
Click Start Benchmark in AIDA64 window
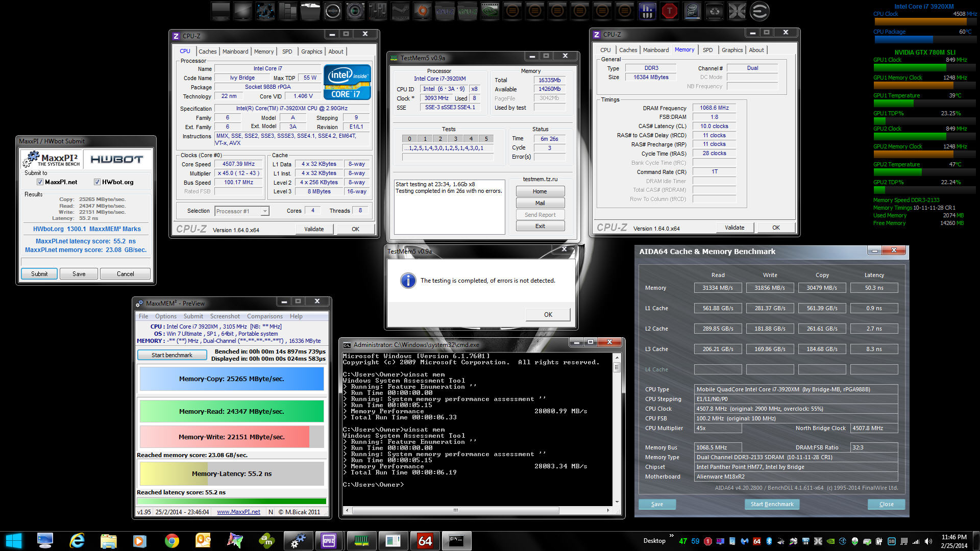point(772,504)
